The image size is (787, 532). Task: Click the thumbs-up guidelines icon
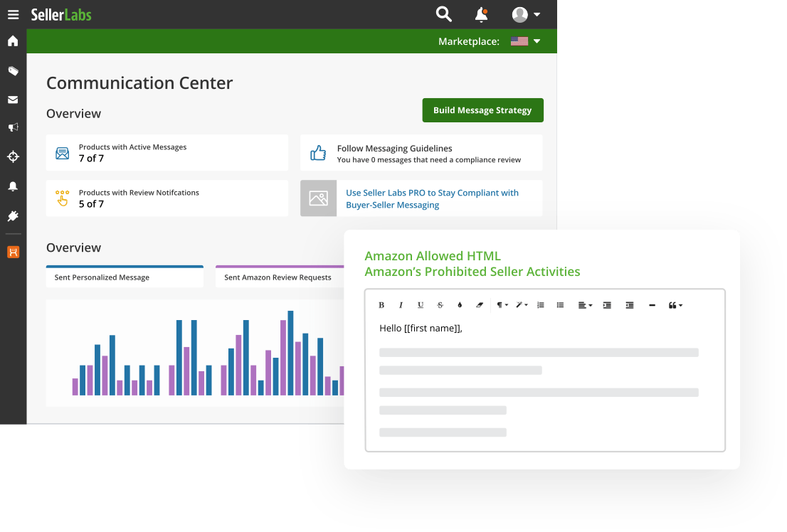(318, 153)
